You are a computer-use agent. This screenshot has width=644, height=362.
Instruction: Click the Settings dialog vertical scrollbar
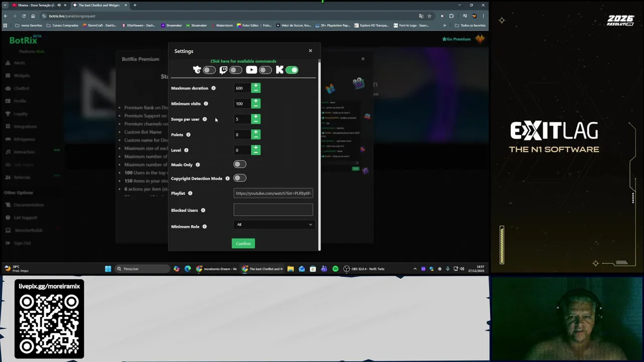point(319,154)
